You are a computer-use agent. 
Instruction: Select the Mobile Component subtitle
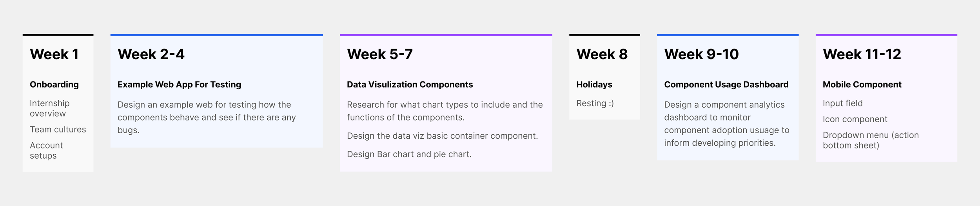tap(862, 85)
